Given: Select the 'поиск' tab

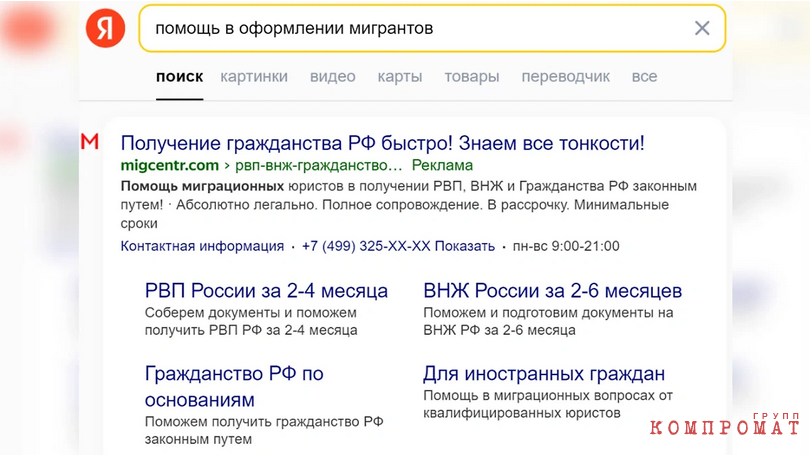Looking at the screenshot, I should coord(179,77).
